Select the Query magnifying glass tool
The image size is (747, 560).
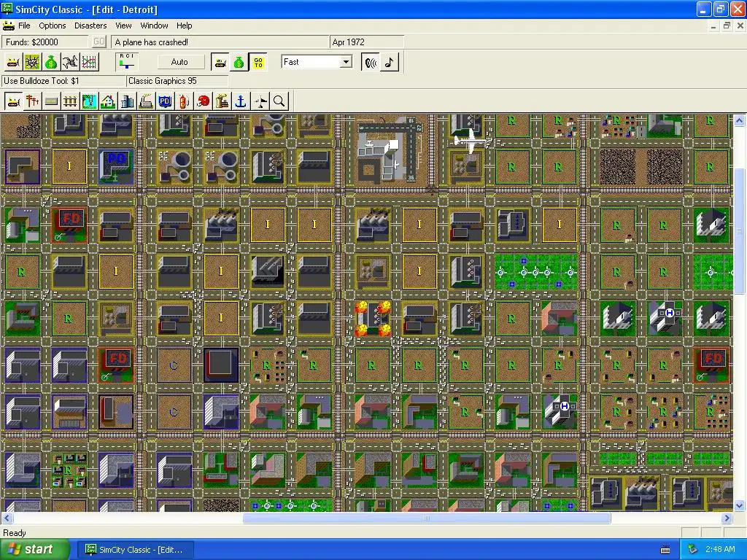[279, 101]
